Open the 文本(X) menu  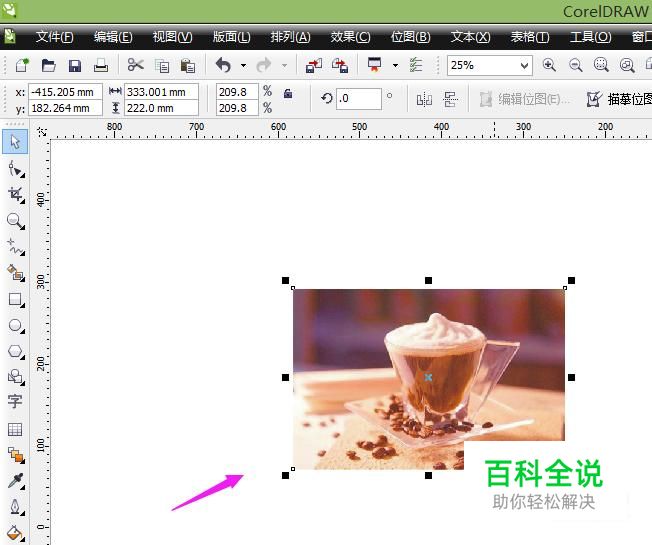coord(470,37)
